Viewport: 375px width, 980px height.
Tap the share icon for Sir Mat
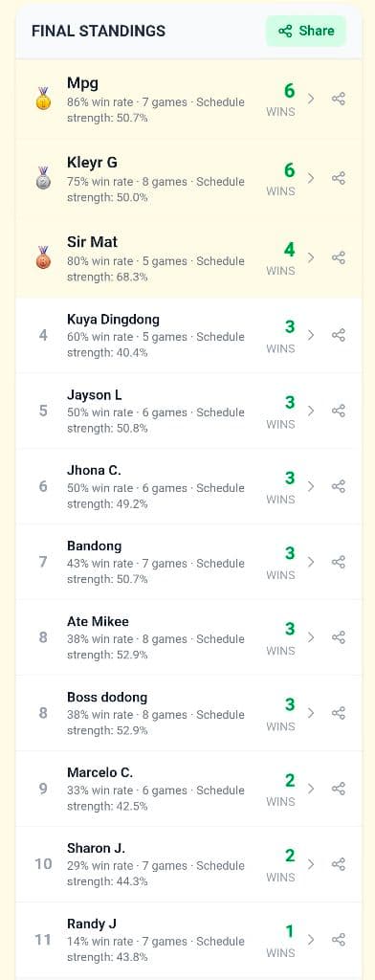[x=338, y=257]
